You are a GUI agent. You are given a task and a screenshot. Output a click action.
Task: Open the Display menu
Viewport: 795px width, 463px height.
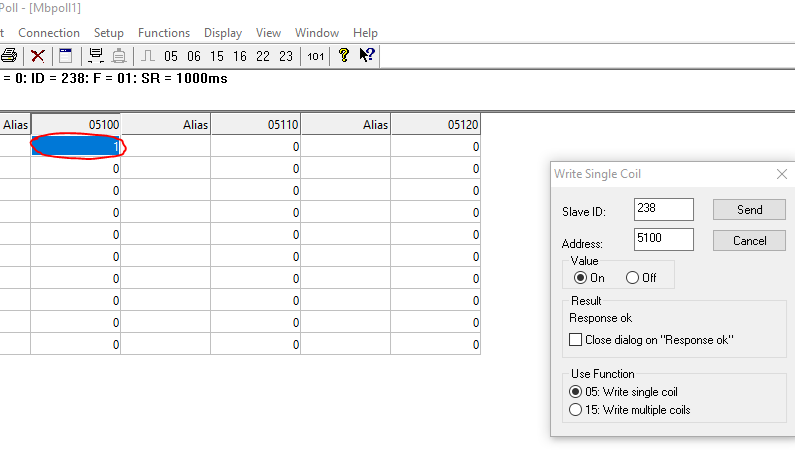click(223, 33)
